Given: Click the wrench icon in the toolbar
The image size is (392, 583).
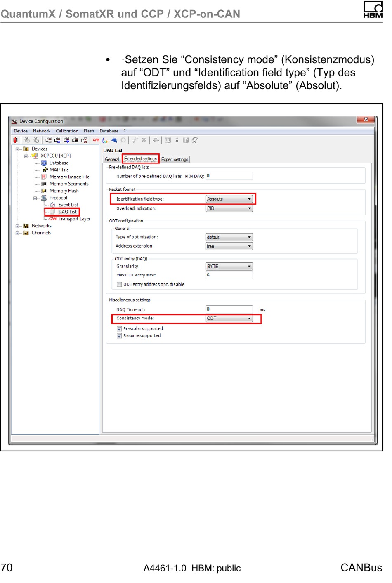Looking at the screenshot, I should pos(135,140).
